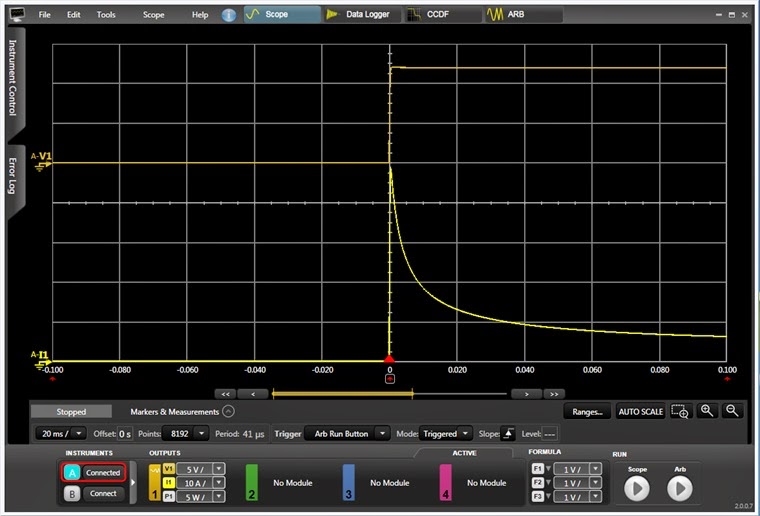Viewport: 760px width, 516px height.
Task: Open the Tools menu
Action: coord(106,15)
